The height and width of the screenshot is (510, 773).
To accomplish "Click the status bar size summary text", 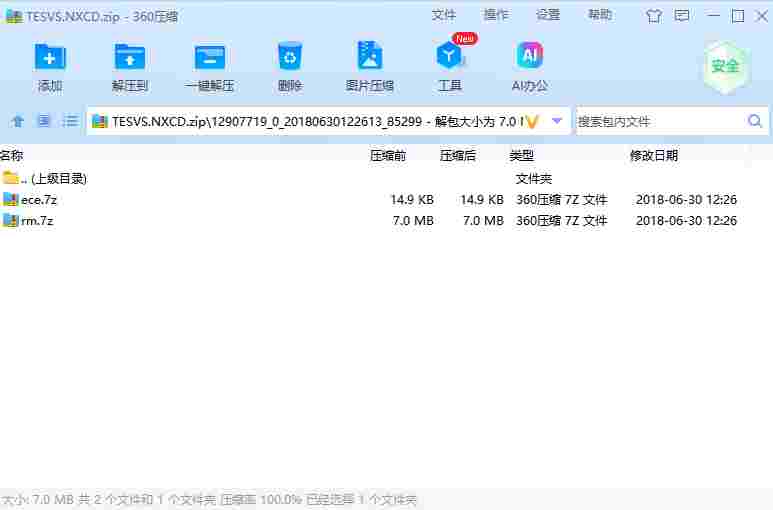I will tap(210, 500).
